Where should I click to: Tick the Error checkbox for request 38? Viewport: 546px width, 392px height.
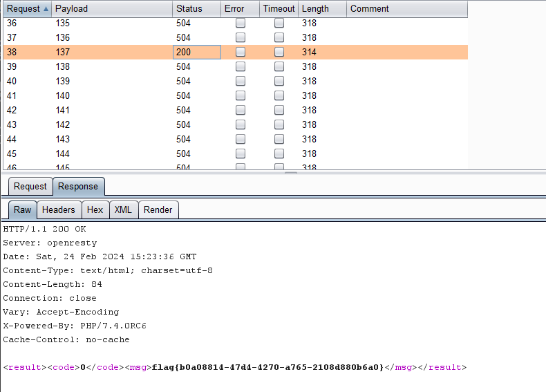240,52
